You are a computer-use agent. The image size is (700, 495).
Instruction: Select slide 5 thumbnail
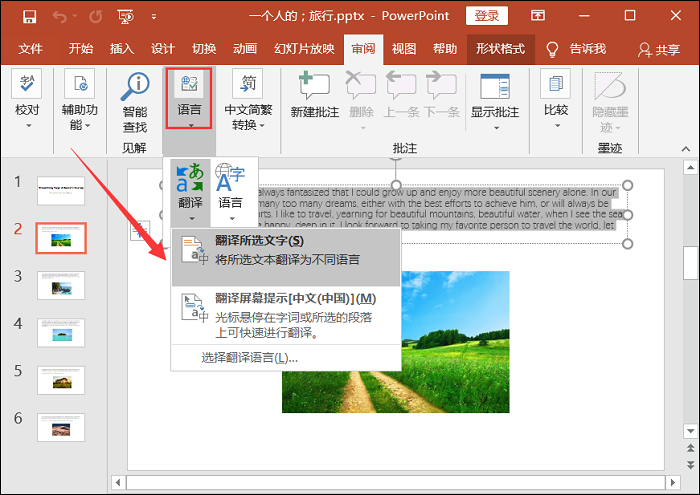point(61,380)
